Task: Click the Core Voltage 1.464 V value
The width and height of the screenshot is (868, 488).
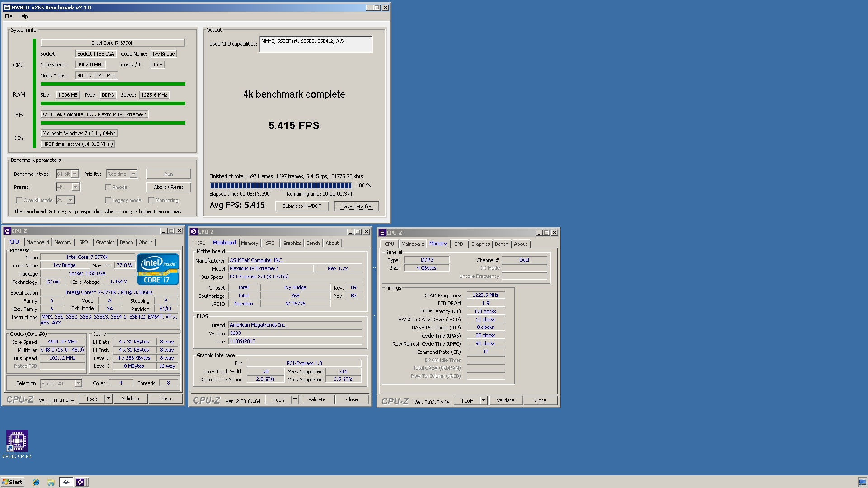Action: tap(118, 282)
